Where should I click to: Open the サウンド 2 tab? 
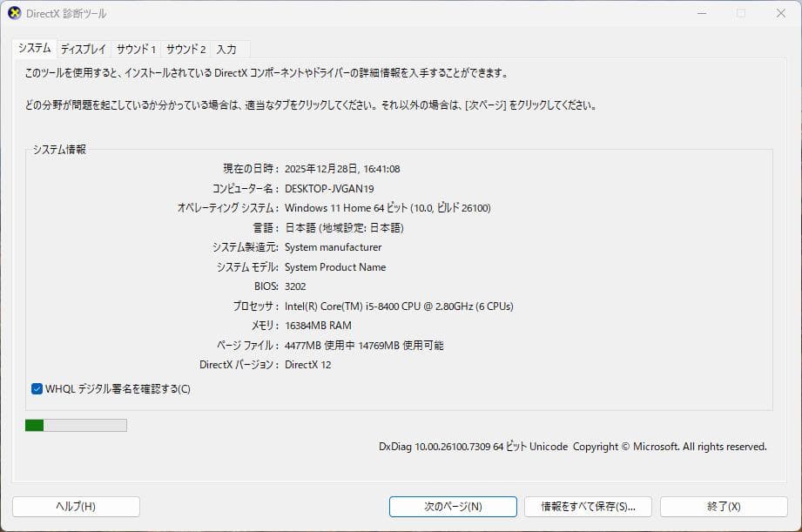pos(185,49)
